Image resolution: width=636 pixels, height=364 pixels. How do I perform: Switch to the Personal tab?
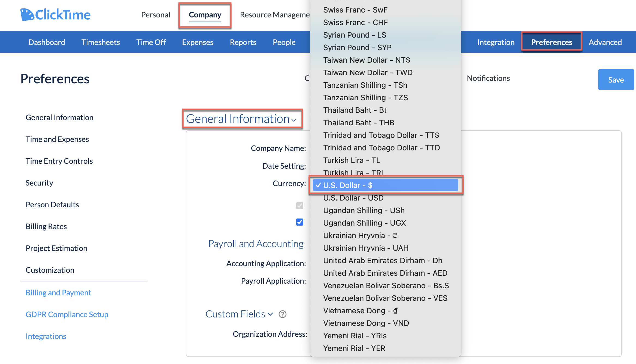pyautogui.click(x=156, y=15)
